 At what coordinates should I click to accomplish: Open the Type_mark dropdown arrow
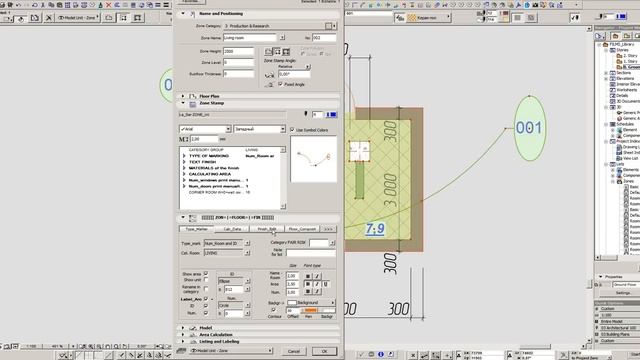pyautogui.click(x=247, y=243)
